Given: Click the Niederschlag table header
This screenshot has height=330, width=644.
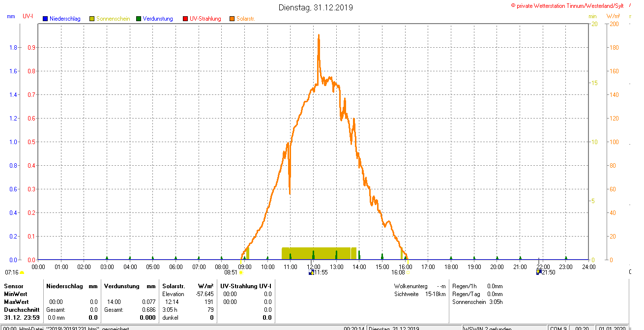Looking at the screenshot, I should tap(64, 286).
